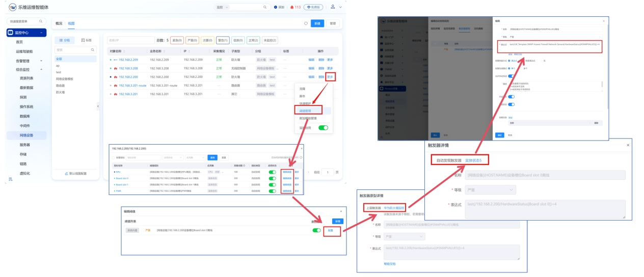Image resolution: width=644 pixels, height=277 pixels.
Task: Toggle the enable switch for the RPU row
Action: (x=272, y=172)
